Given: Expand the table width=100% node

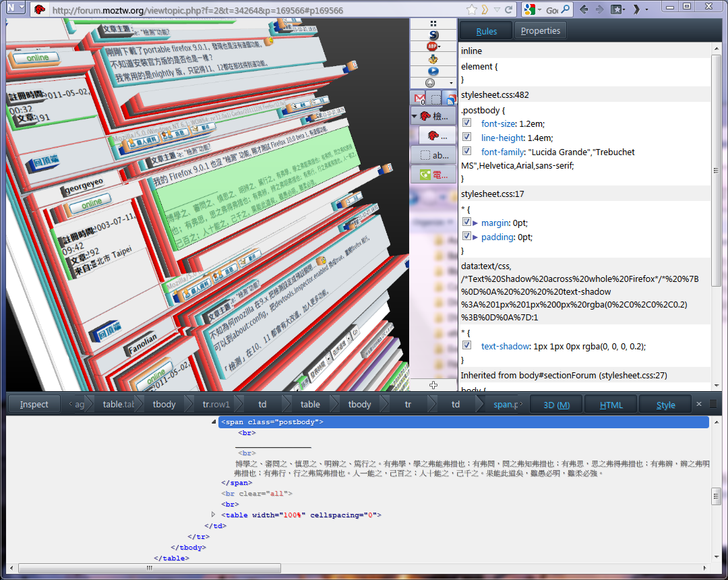Looking at the screenshot, I should [x=214, y=515].
